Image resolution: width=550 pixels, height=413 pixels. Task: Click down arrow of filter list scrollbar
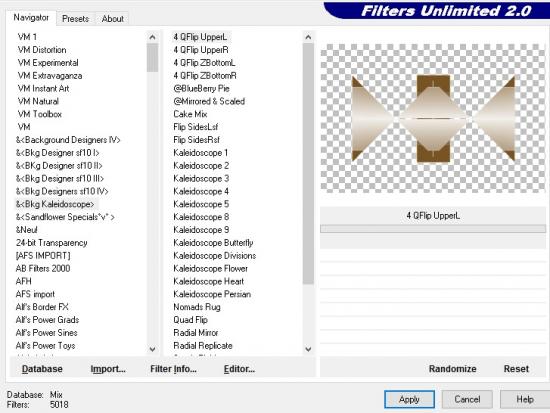308,349
